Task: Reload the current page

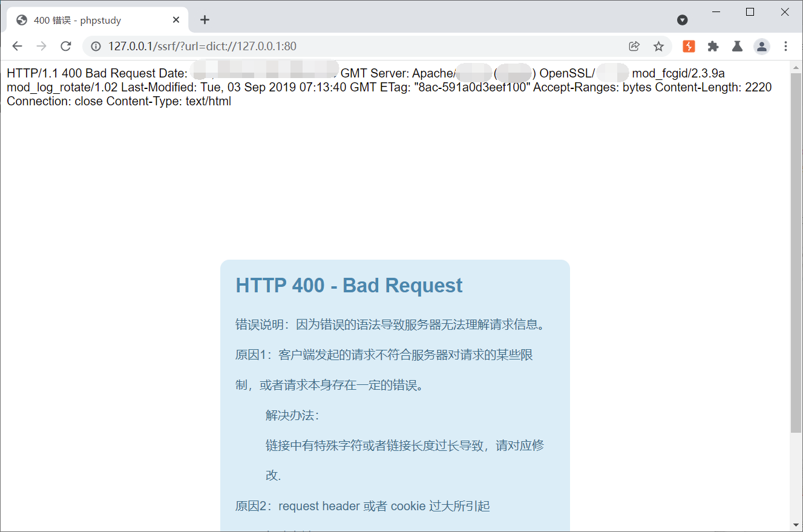Action: 66,46
